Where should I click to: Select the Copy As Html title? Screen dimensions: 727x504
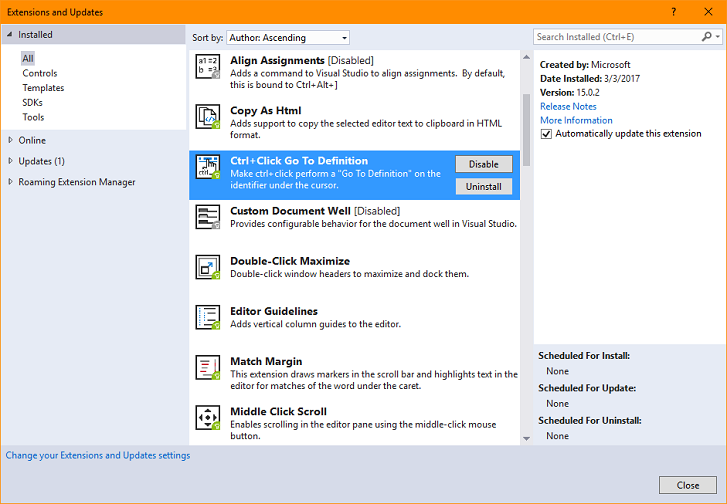266,110
